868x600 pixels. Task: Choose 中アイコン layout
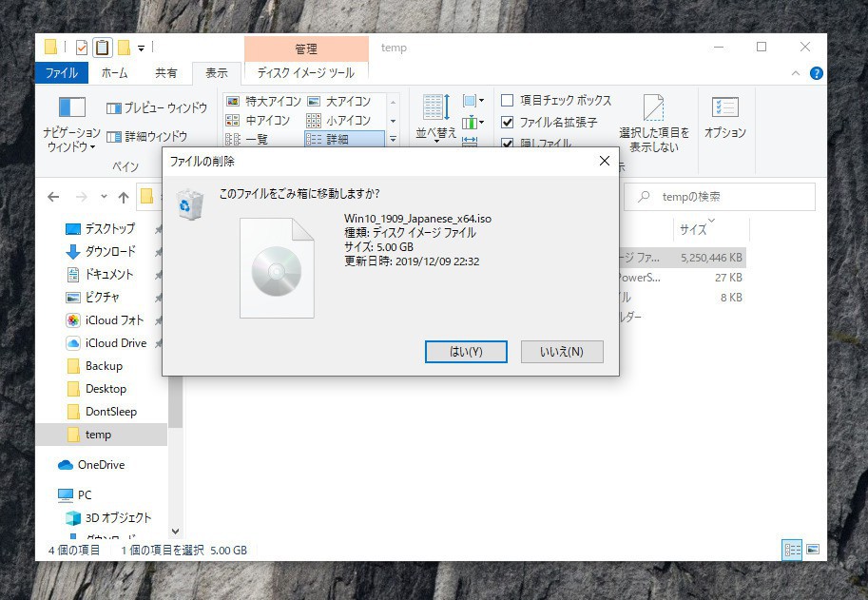click(x=258, y=120)
